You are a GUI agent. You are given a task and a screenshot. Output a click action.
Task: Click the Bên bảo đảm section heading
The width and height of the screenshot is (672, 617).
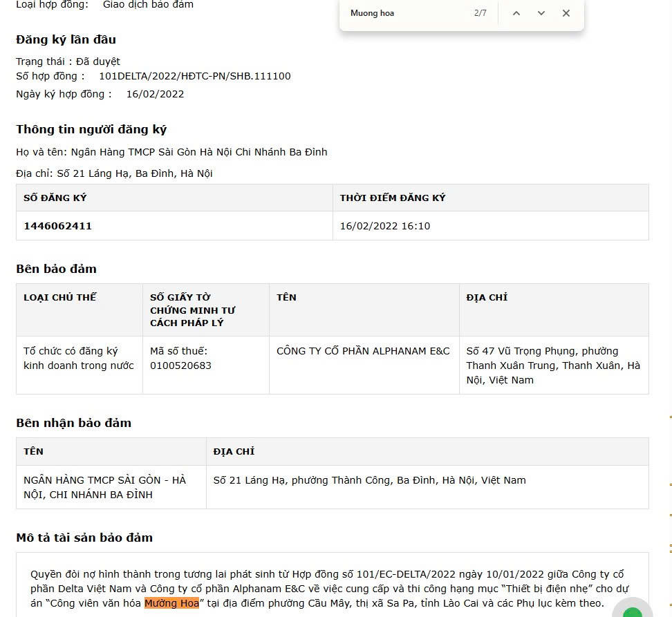coord(56,269)
